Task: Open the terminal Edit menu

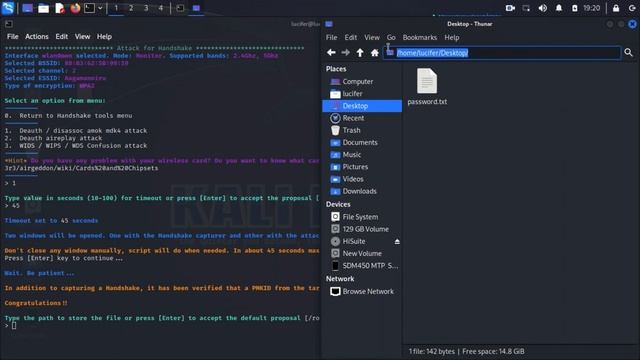Action: pos(62,37)
